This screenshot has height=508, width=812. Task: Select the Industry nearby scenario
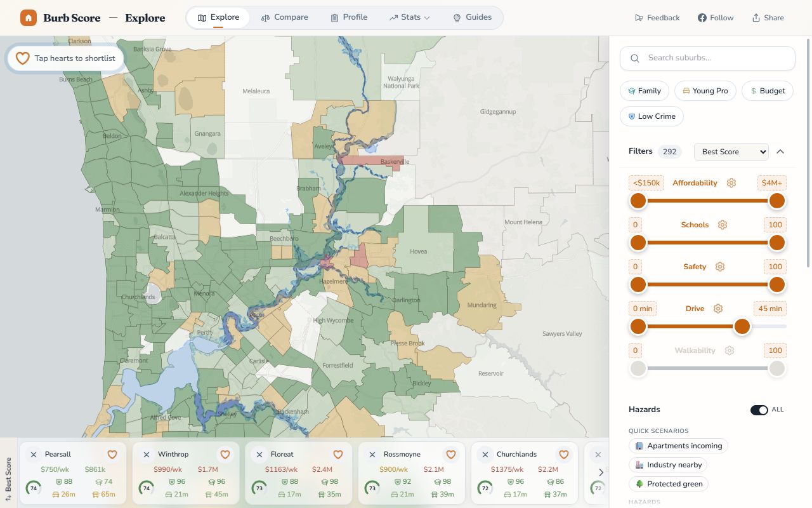[668, 465]
